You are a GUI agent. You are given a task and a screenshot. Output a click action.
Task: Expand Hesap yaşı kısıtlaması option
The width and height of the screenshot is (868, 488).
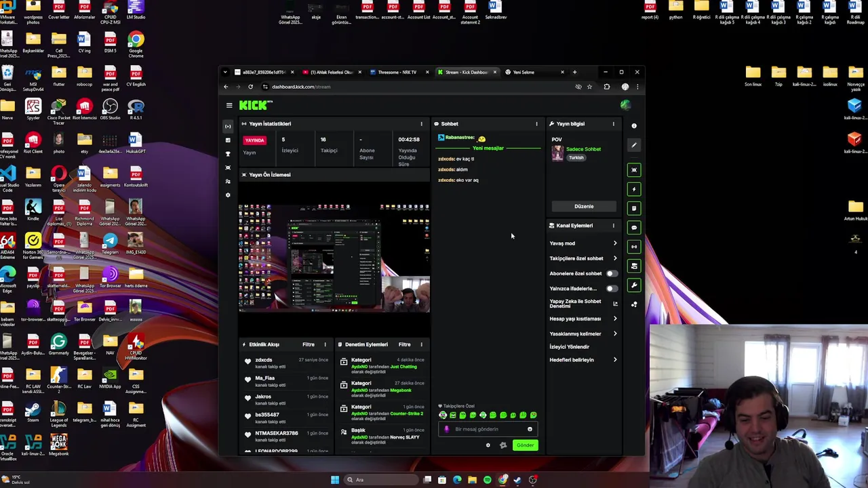[x=583, y=319]
